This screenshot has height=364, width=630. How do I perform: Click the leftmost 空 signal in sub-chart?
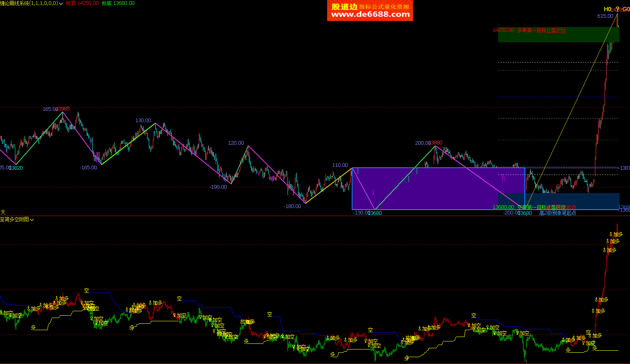coord(86,290)
